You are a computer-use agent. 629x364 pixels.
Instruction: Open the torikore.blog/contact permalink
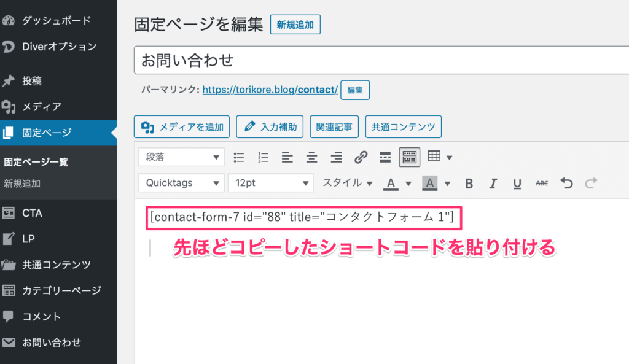[270, 90]
